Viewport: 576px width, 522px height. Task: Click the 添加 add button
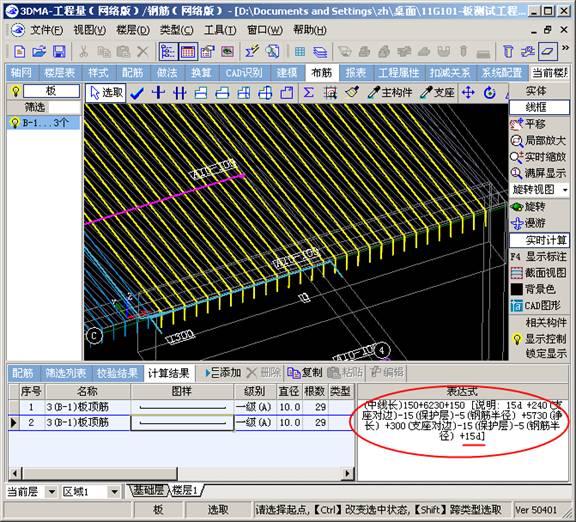pyautogui.click(x=223, y=373)
